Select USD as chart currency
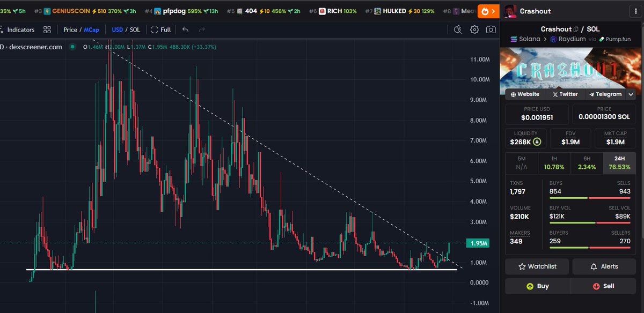Screen dimensions: 644x313 click(x=117, y=30)
